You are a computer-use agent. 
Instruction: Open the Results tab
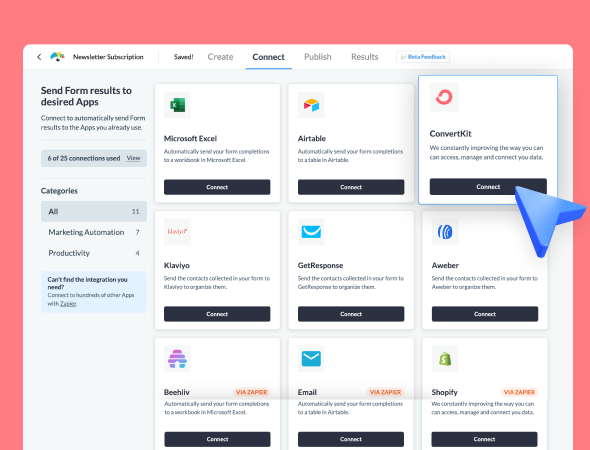pyautogui.click(x=365, y=57)
